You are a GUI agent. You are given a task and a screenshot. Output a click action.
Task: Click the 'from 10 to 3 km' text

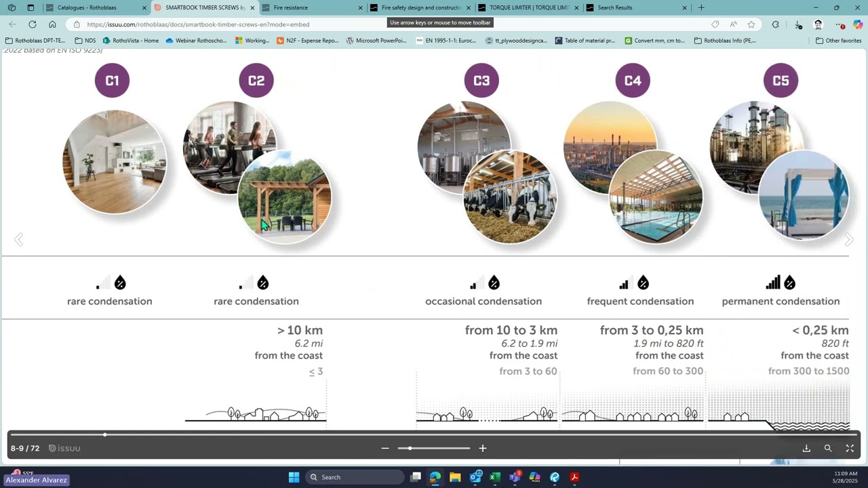click(511, 330)
